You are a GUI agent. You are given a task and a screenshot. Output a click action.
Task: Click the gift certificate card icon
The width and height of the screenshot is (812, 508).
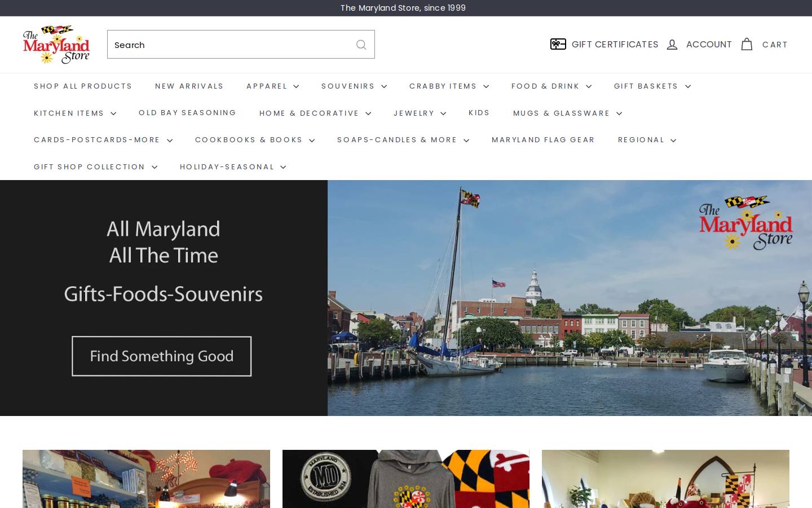point(558,44)
